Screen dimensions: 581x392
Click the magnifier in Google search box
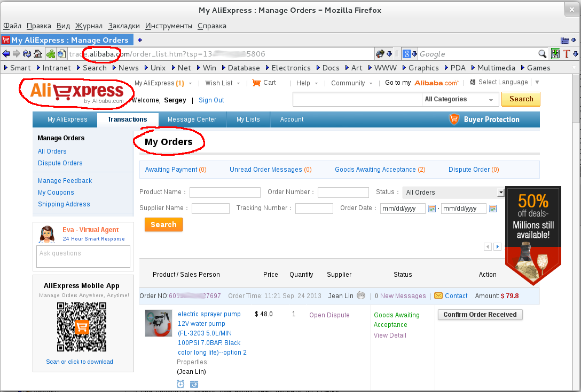(x=542, y=54)
